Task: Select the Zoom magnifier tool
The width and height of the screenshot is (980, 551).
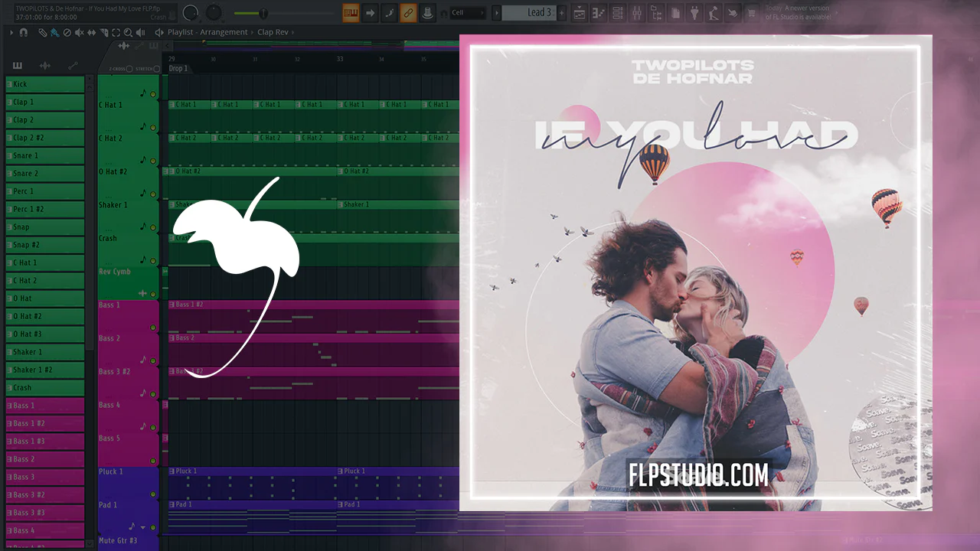Action: (x=128, y=33)
